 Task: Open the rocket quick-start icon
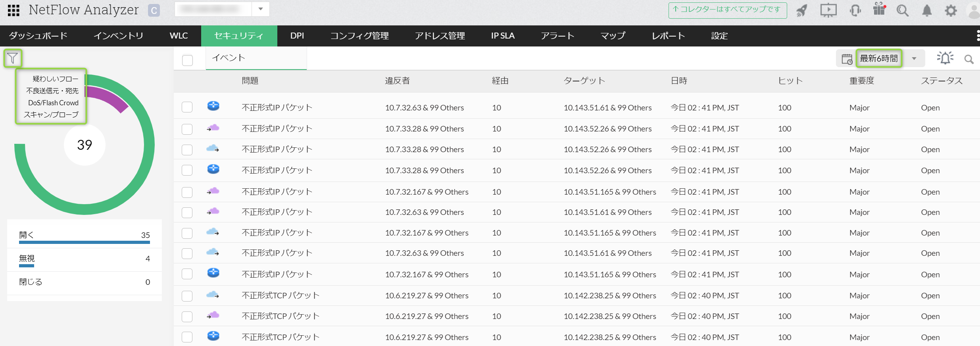click(x=802, y=10)
